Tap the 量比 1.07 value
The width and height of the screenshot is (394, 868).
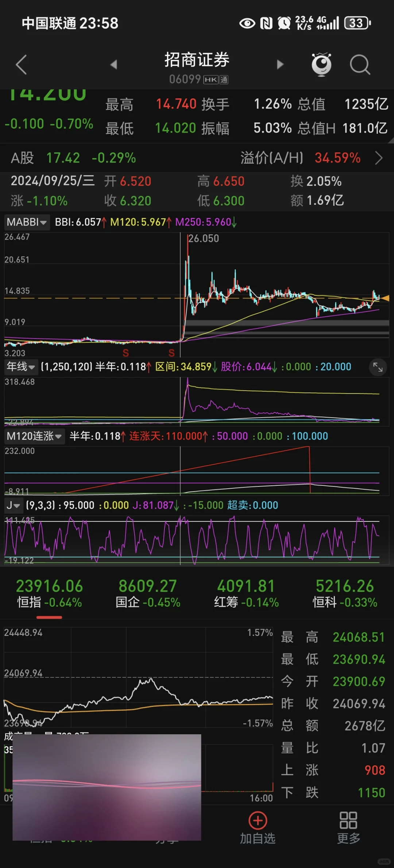[374, 748]
